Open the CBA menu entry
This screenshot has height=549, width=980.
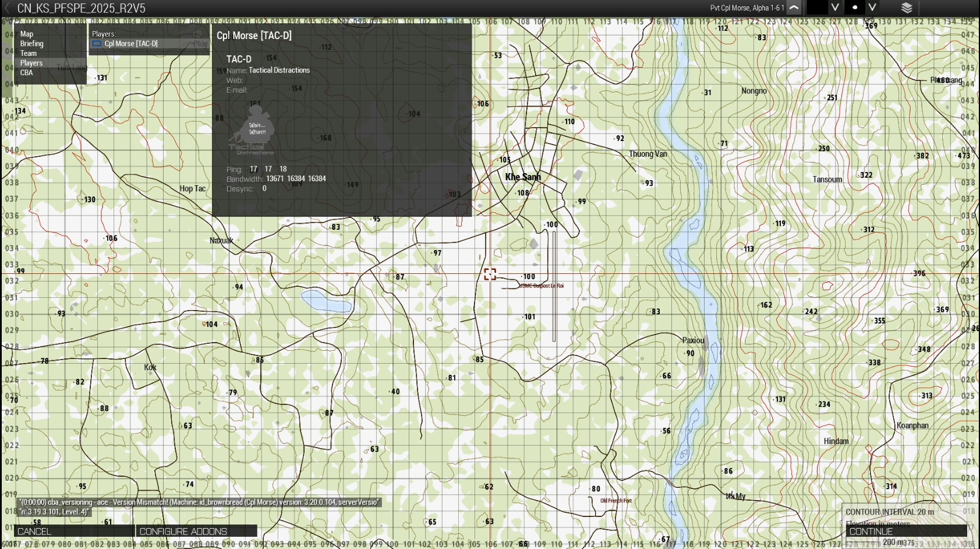[27, 73]
